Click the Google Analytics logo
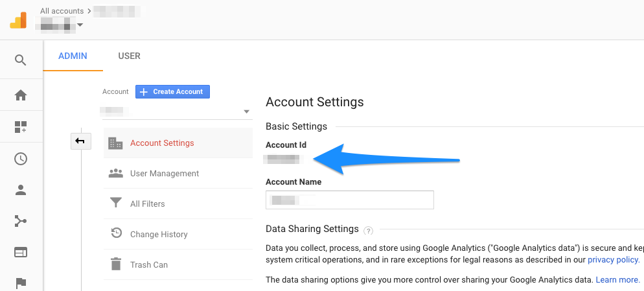Screen dimensions: 644x291 tap(18, 20)
